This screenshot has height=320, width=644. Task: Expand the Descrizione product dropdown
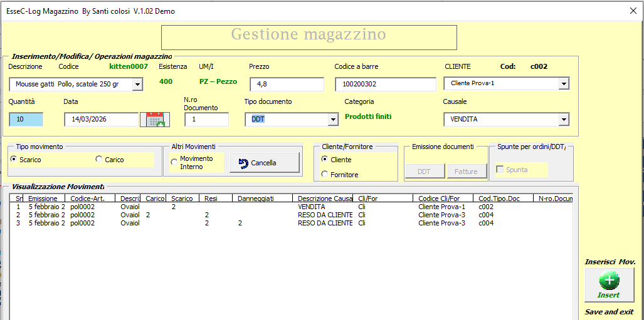[138, 84]
